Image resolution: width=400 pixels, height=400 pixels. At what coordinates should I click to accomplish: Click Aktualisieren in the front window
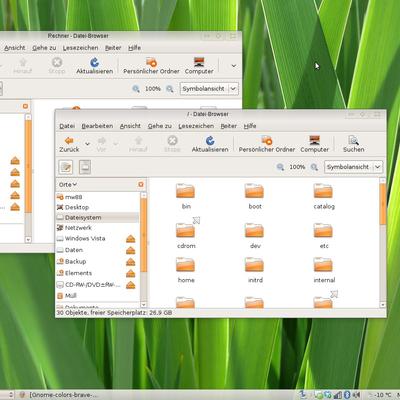coord(210,144)
